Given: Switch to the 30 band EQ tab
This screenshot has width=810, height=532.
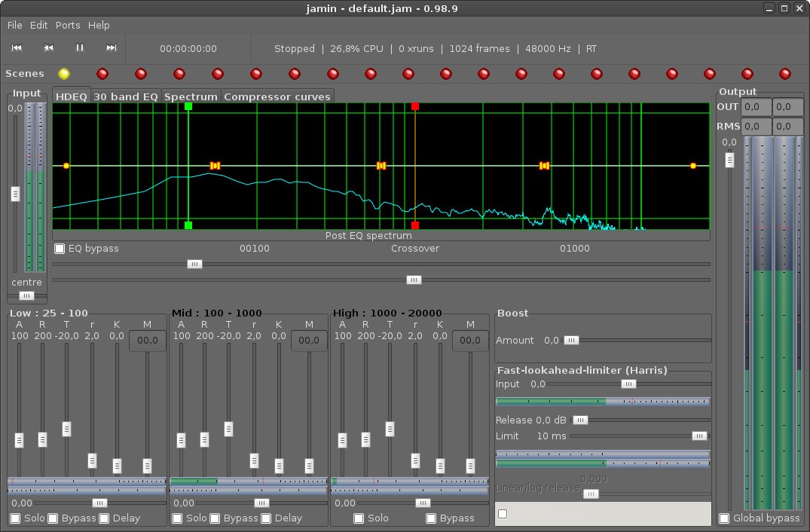Looking at the screenshot, I should tap(126, 96).
